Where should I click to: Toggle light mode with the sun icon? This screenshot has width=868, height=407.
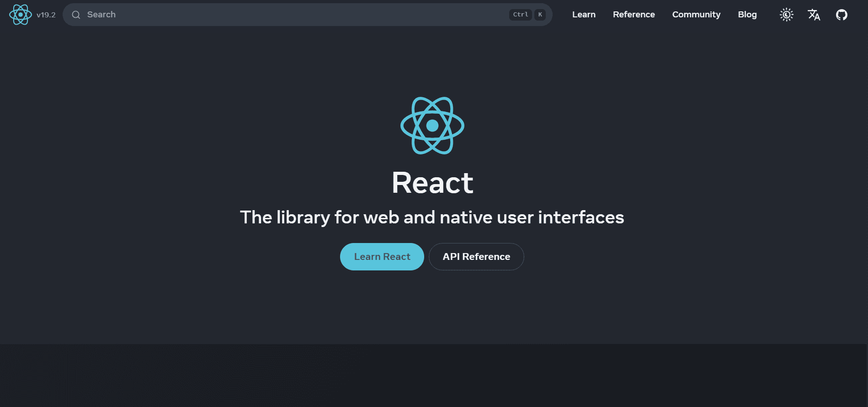click(787, 15)
